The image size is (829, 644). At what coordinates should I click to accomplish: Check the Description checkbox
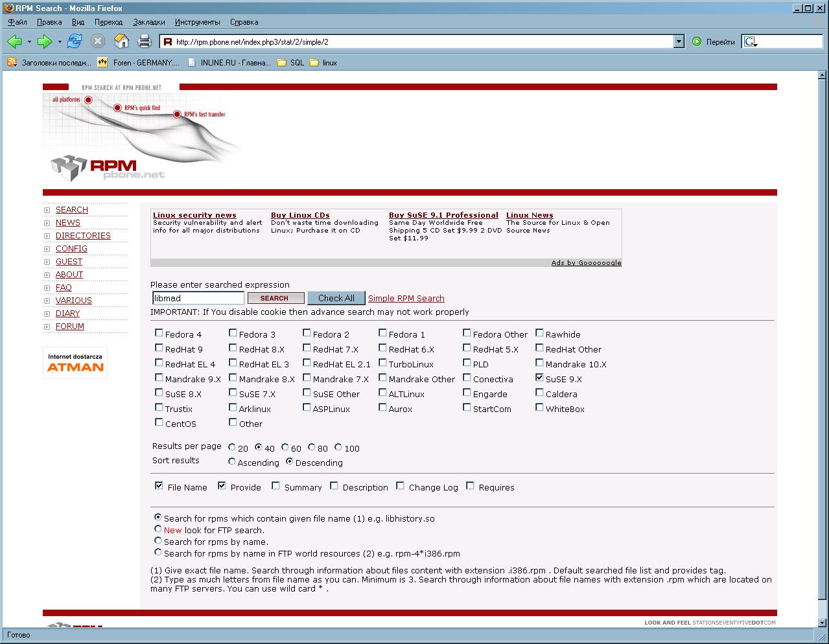coord(334,486)
